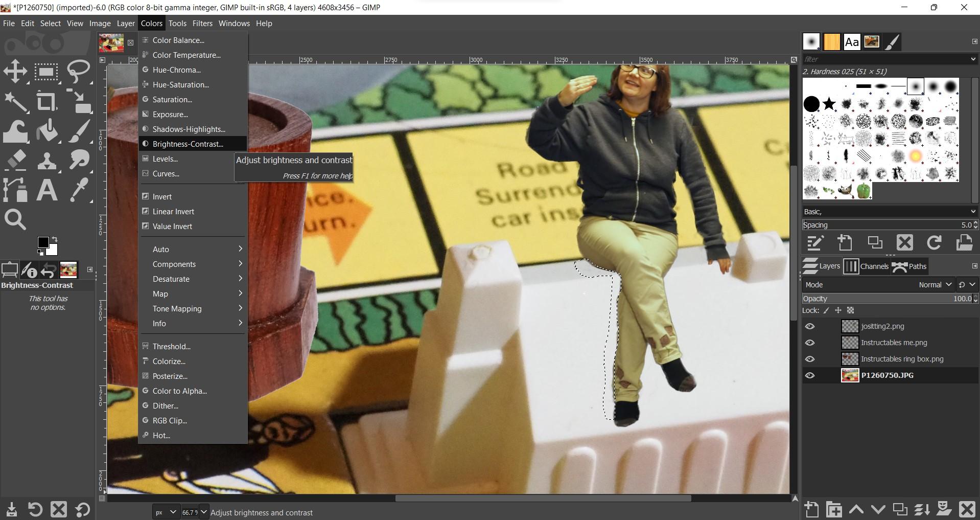The height and width of the screenshot is (520, 980).
Task: Click the foreground color swatch
Action: (x=43, y=242)
